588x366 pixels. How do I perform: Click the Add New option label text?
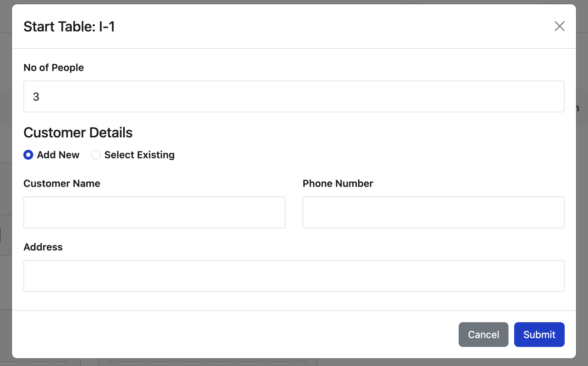(58, 155)
